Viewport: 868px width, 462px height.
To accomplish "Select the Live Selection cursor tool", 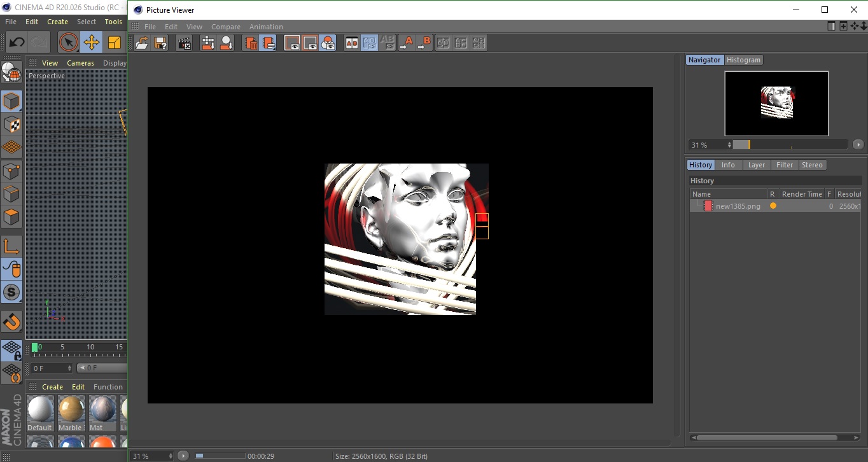I will [x=68, y=43].
